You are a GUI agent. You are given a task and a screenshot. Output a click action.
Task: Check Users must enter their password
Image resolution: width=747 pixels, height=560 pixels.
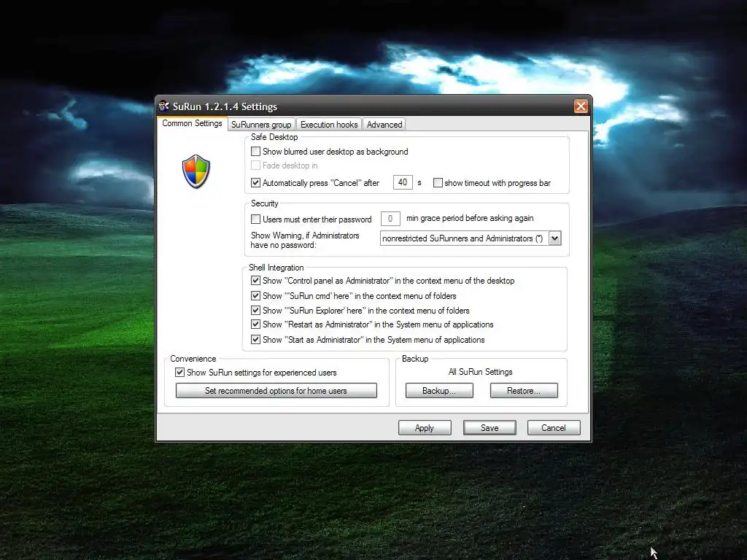(256, 219)
